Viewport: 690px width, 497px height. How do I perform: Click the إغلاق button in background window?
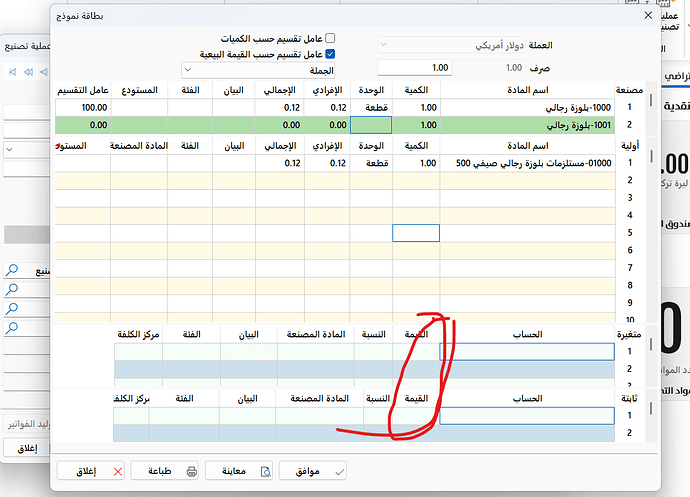point(27,448)
